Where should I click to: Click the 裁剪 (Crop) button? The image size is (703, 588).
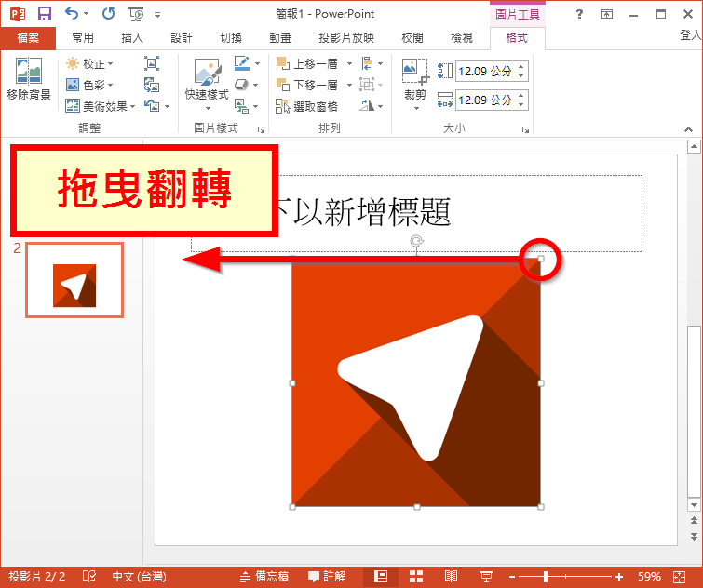coord(415,84)
